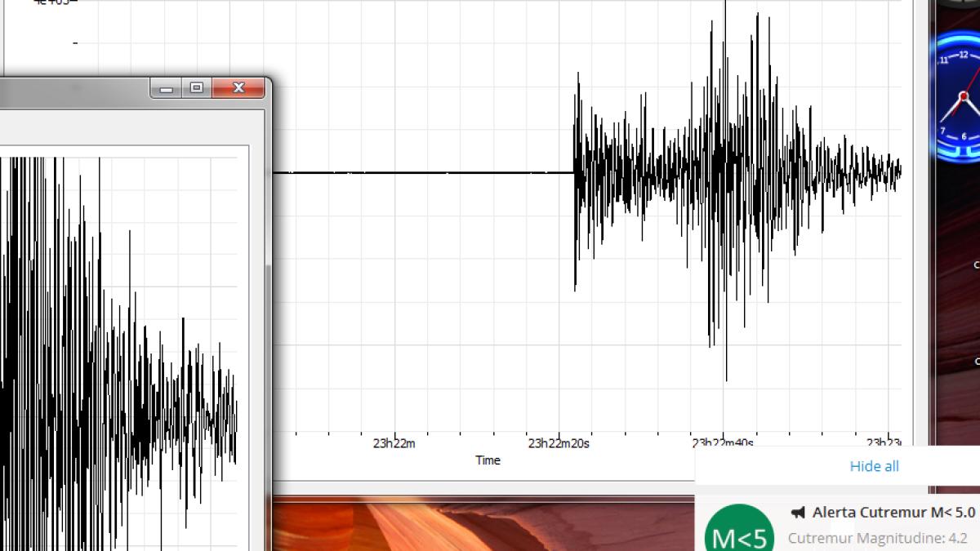Screen dimensions: 980x551
Task: Click the front window's title bar
Action: 82,88
